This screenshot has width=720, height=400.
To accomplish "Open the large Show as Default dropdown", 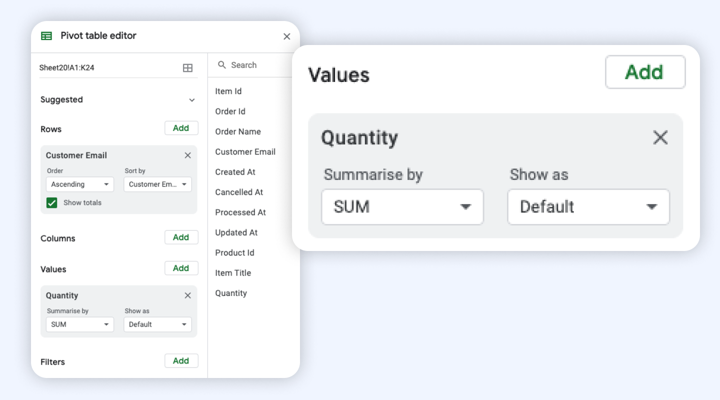I will click(588, 207).
